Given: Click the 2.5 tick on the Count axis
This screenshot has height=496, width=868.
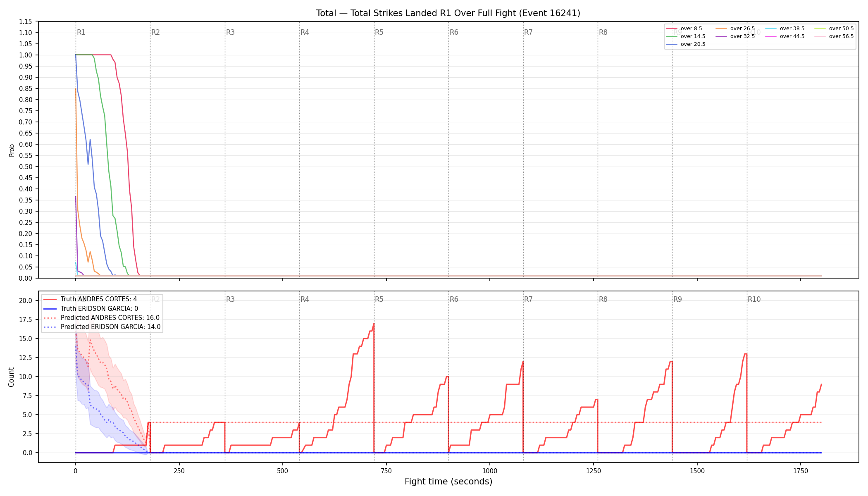Looking at the screenshot, I should coord(27,434).
